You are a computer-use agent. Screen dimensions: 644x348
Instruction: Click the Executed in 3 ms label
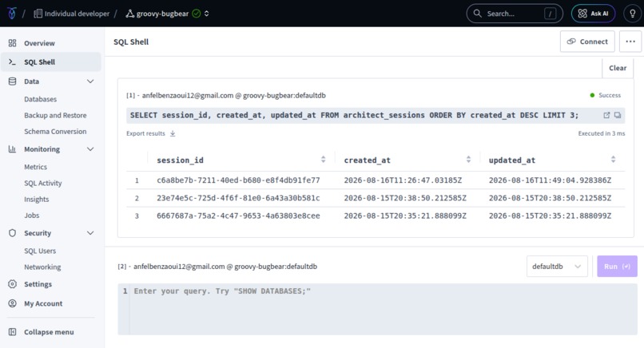click(602, 133)
